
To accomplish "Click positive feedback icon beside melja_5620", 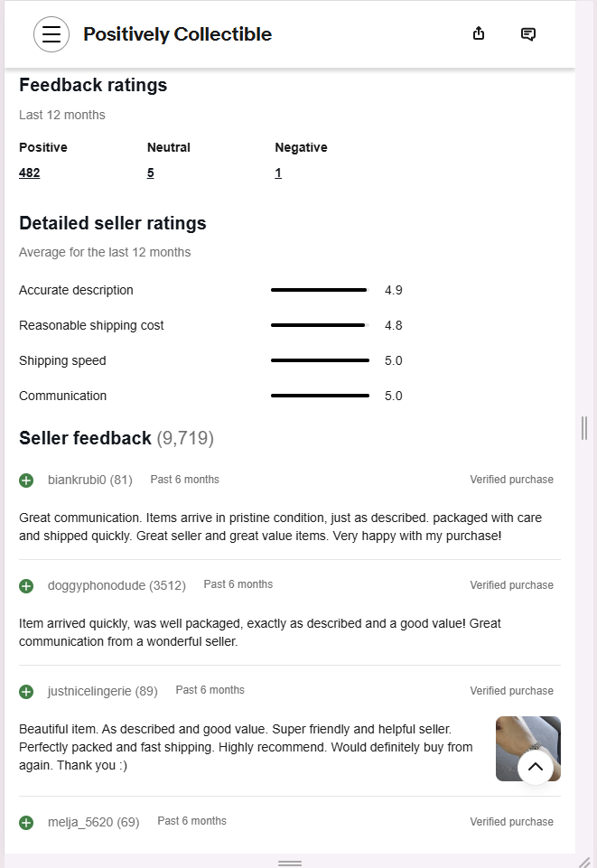I will point(26,823).
